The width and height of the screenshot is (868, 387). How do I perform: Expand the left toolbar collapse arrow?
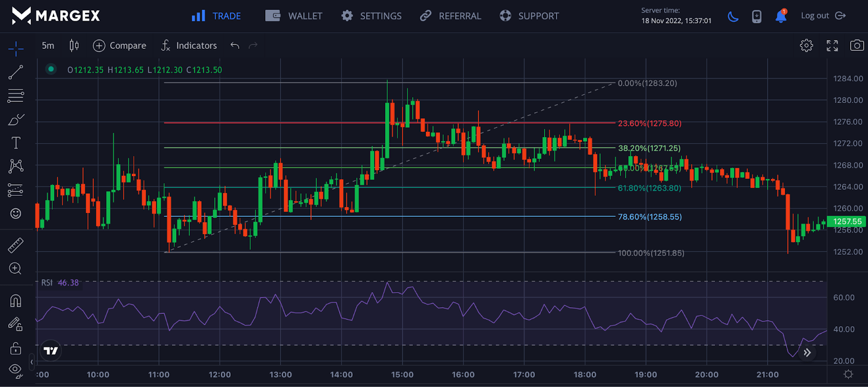31,362
